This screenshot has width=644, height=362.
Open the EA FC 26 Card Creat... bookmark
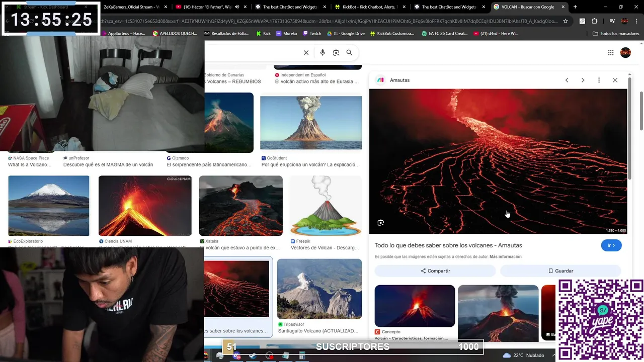pyautogui.click(x=444, y=33)
